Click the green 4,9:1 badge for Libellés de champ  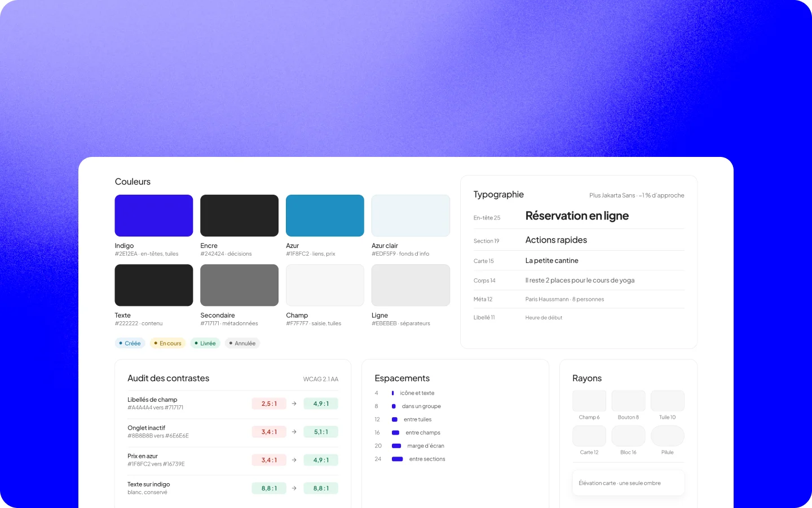[321, 404]
